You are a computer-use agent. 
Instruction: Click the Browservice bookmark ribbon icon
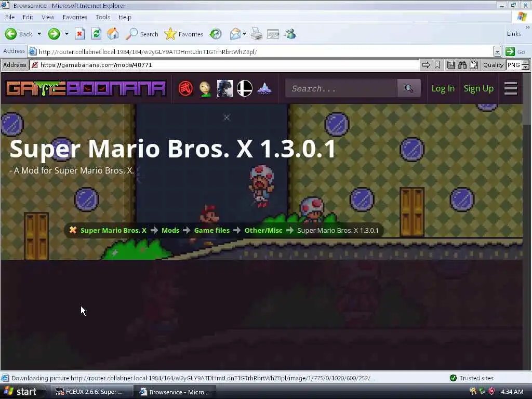(437, 65)
